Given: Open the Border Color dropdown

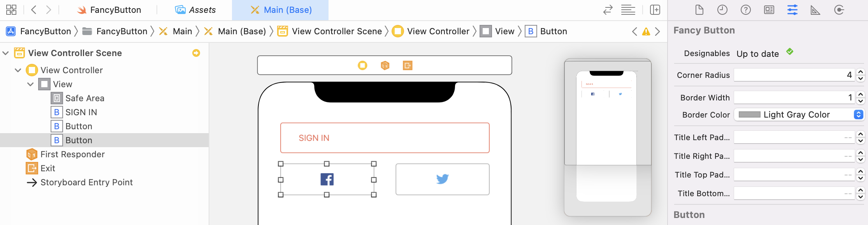Looking at the screenshot, I should pos(858,114).
